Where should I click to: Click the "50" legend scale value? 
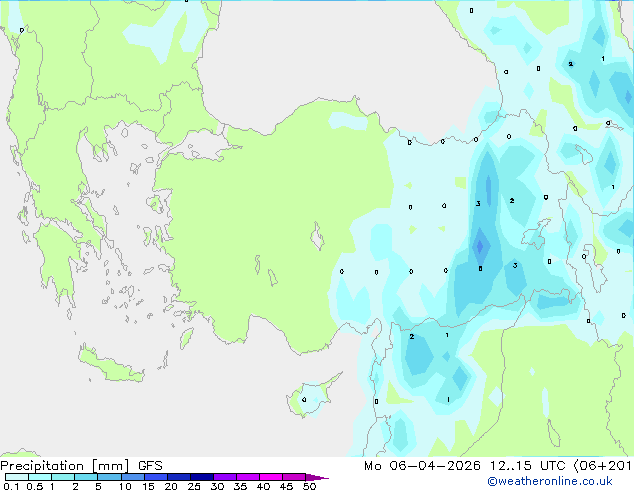coord(309,486)
